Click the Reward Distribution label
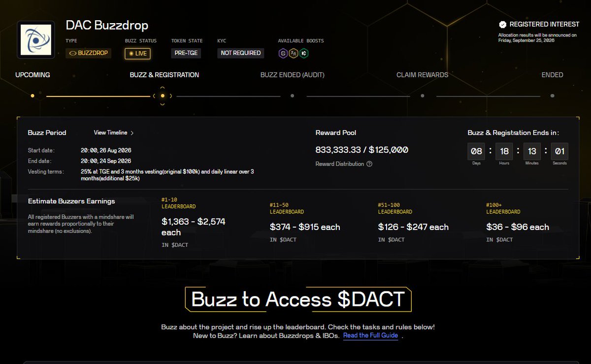 [x=340, y=164]
